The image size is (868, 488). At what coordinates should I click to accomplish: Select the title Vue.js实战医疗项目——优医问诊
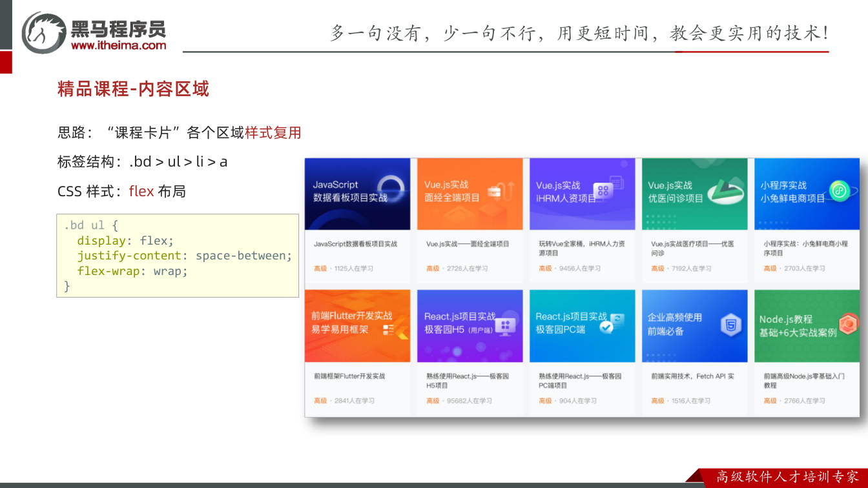692,249
